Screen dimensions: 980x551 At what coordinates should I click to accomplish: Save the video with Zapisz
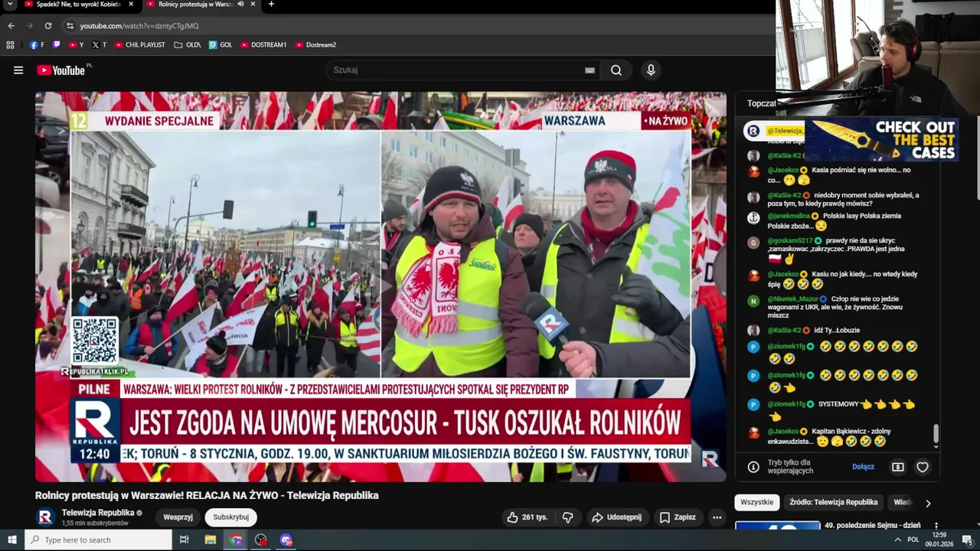click(x=678, y=517)
